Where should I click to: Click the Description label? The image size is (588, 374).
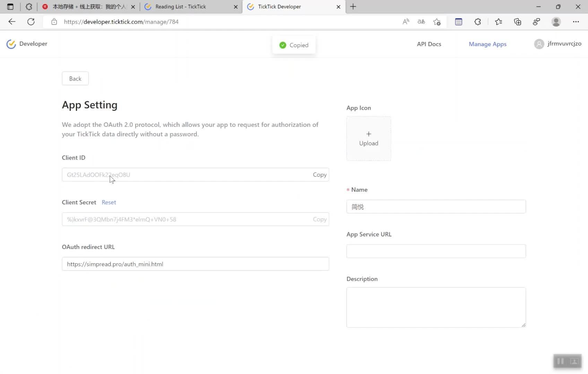coord(362,279)
